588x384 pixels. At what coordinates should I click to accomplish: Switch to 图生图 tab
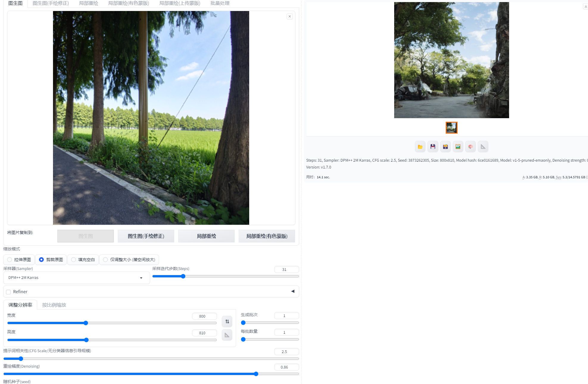click(x=15, y=3)
